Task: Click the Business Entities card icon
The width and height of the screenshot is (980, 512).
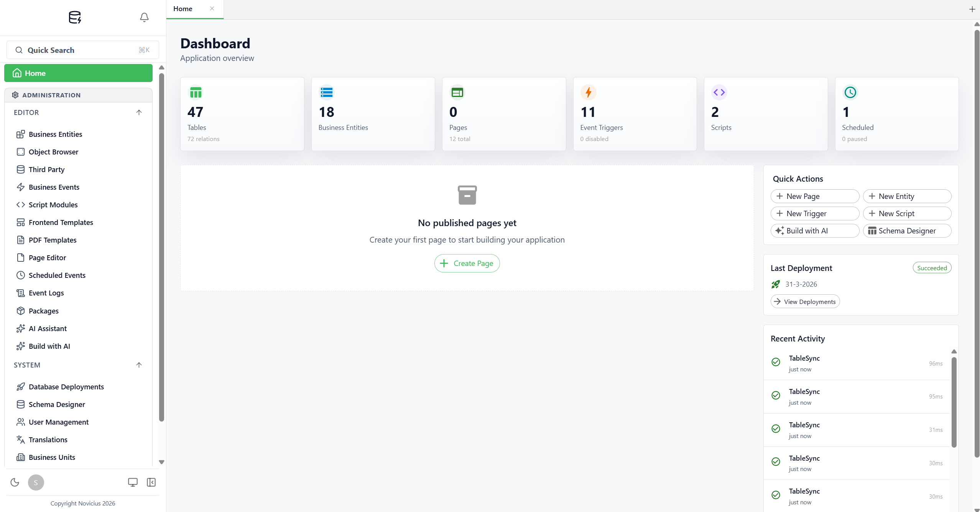Action: pyautogui.click(x=327, y=92)
